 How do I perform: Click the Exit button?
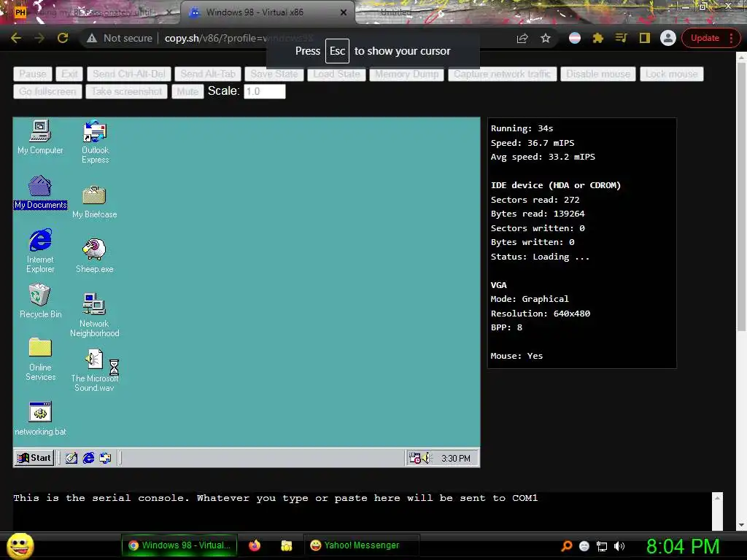point(69,74)
